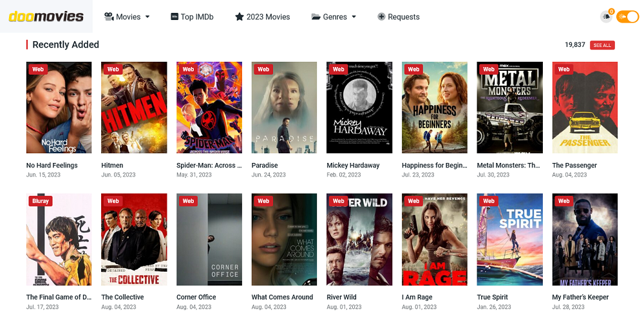Open The Collective poster
This screenshot has width=644, height=322.
134,240
